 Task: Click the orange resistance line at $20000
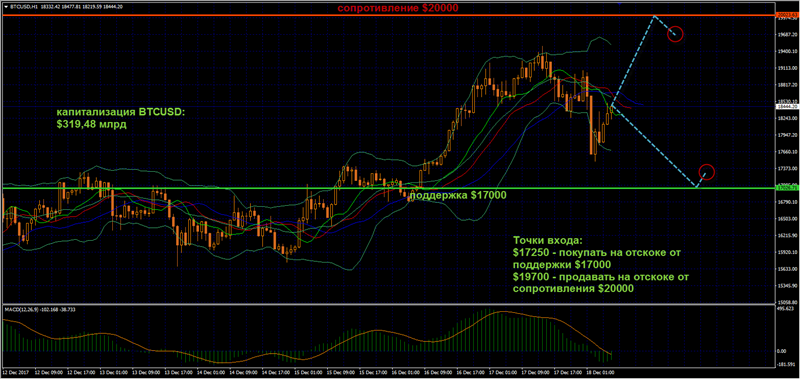[x=388, y=16]
